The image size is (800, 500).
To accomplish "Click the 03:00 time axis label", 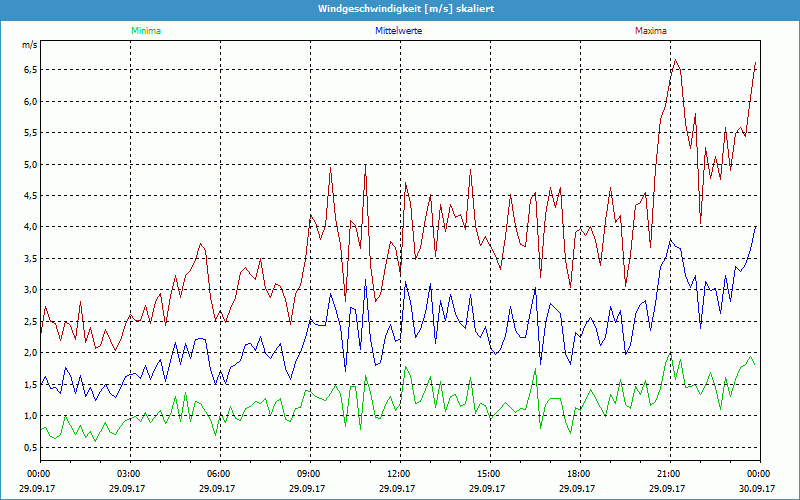I will click(x=130, y=474).
